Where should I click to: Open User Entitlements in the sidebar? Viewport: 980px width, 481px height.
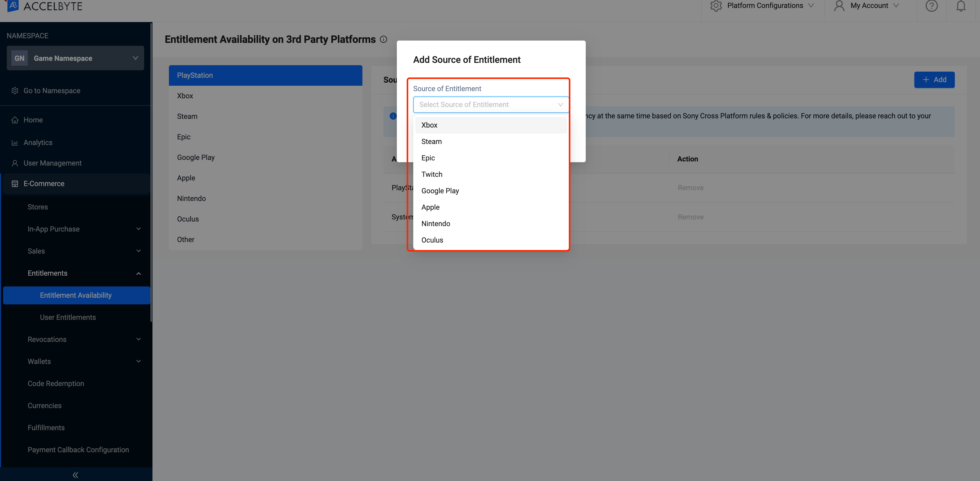[68, 317]
